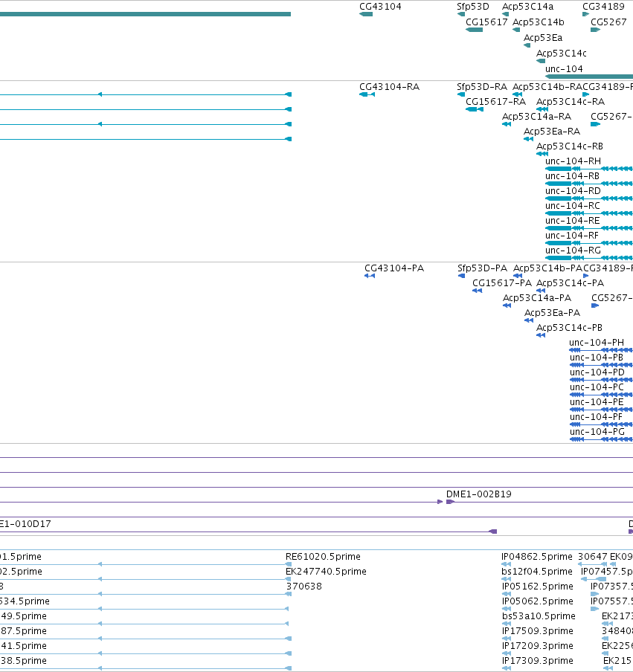Click the IP04862.5prime EST label
The height and width of the screenshot is (672, 633).
click(x=537, y=556)
